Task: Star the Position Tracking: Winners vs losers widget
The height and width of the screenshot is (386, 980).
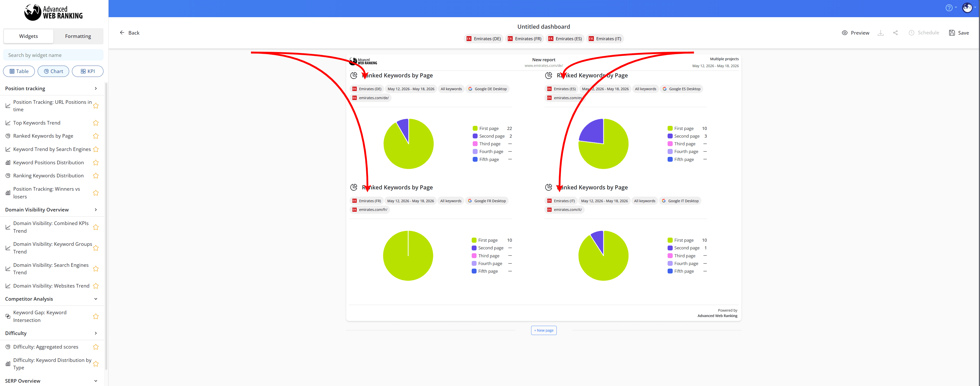Action: [x=96, y=193]
